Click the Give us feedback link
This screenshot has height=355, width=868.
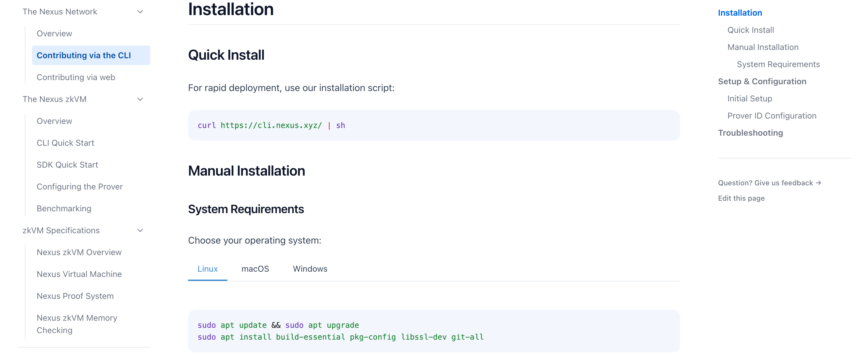point(769,183)
